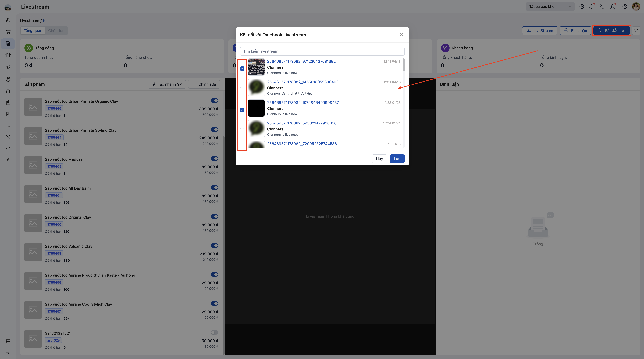Toggle off Urban Primate Organic Clay product
Image resolution: width=644 pixels, height=359 pixels.
coord(214,101)
